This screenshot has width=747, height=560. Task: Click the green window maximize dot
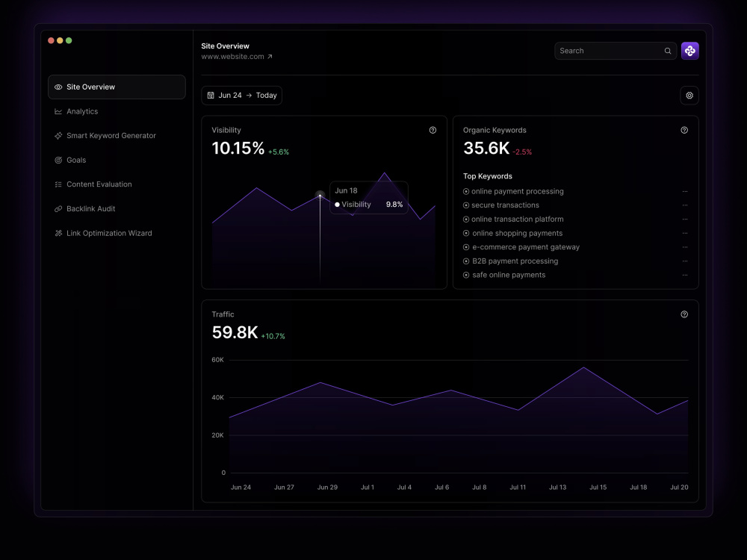(x=69, y=40)
